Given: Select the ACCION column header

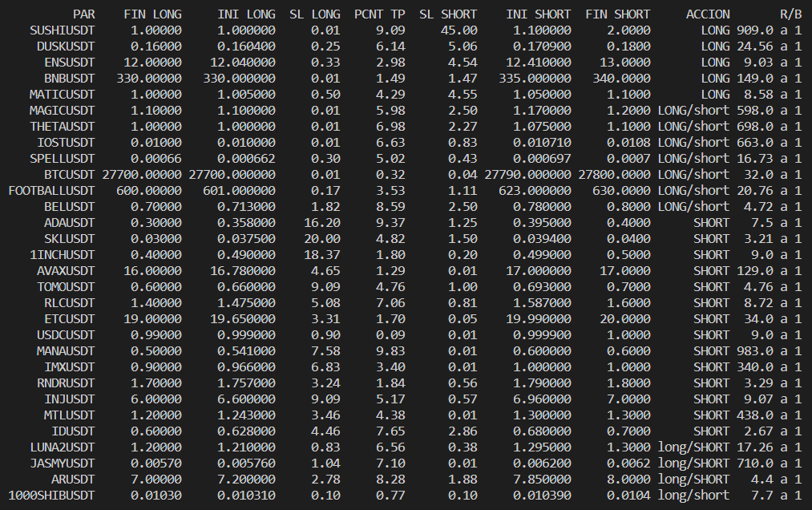Looking at the screenshot, I should click(x=708, y=14).
